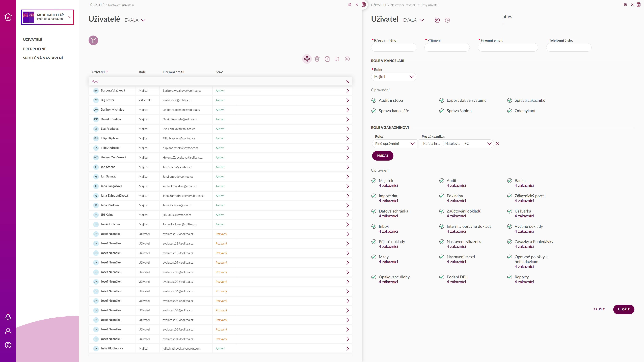Open PŘEDPLATNÉ menu section

(35, 49)
